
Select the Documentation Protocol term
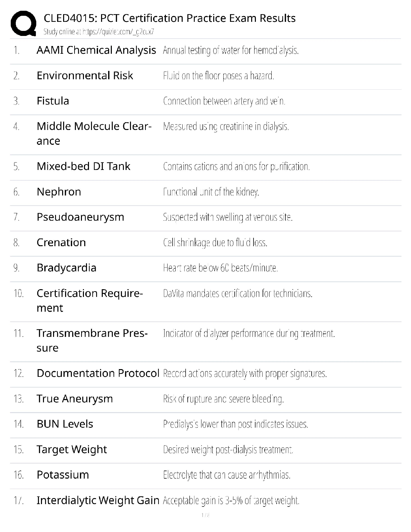coord(98,373)
